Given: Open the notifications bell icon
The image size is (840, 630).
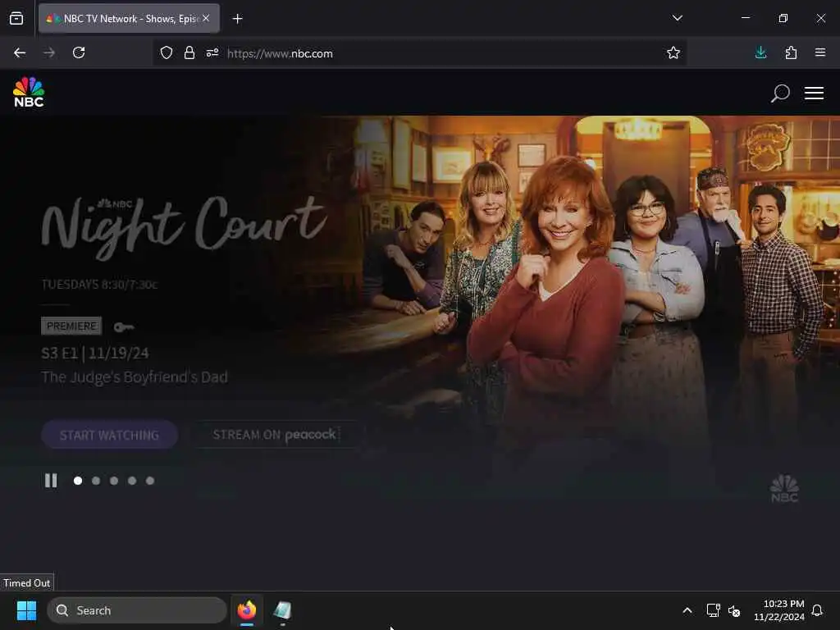Looking at the screenshot, I should 817,610.
